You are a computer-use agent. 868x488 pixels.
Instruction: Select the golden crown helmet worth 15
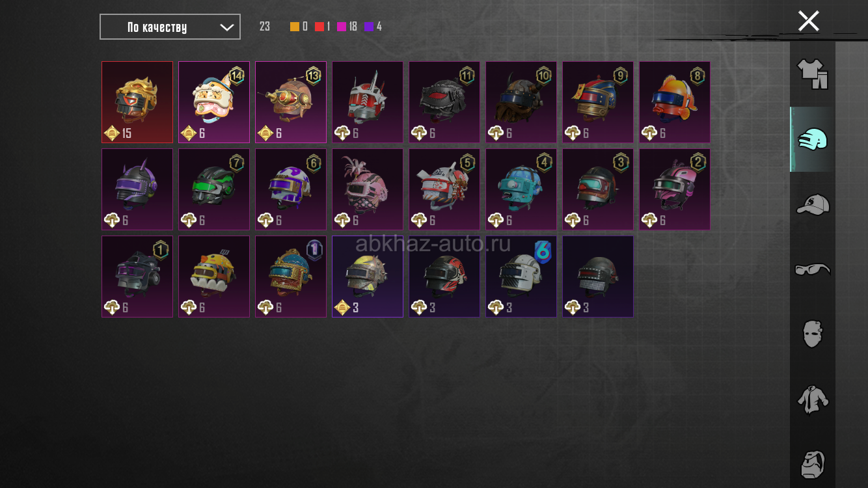pos(137,102)
